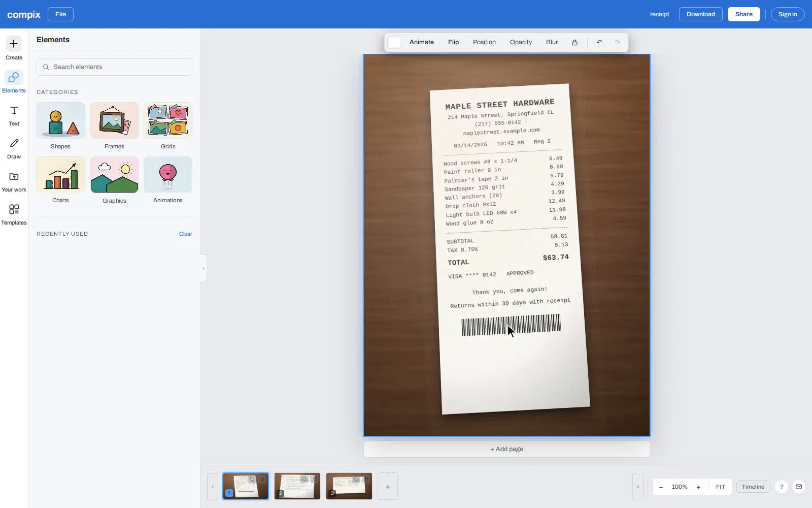Add a new page in filmstrip
Image resolution: width=812 pixels, height=508 pixels.
point(388,487)
